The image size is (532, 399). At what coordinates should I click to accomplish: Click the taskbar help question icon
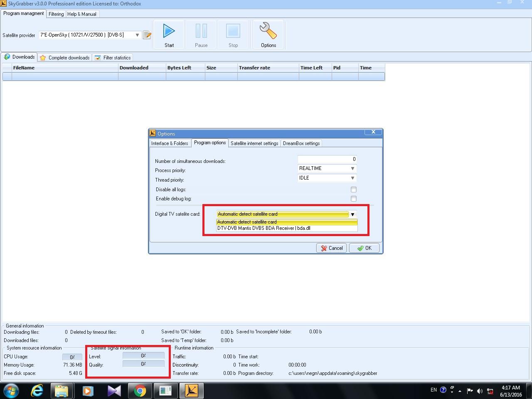point(443,390)
